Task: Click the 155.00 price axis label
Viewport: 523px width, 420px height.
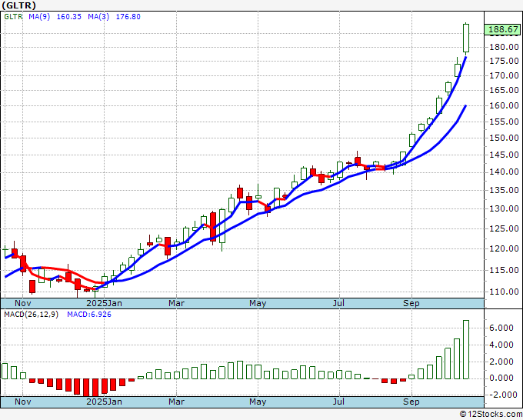Action: pyautogui.click(x=504, y=122)
